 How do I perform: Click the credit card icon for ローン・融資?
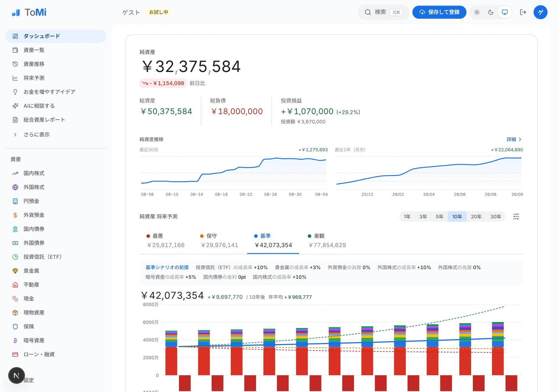pos(15,355)
